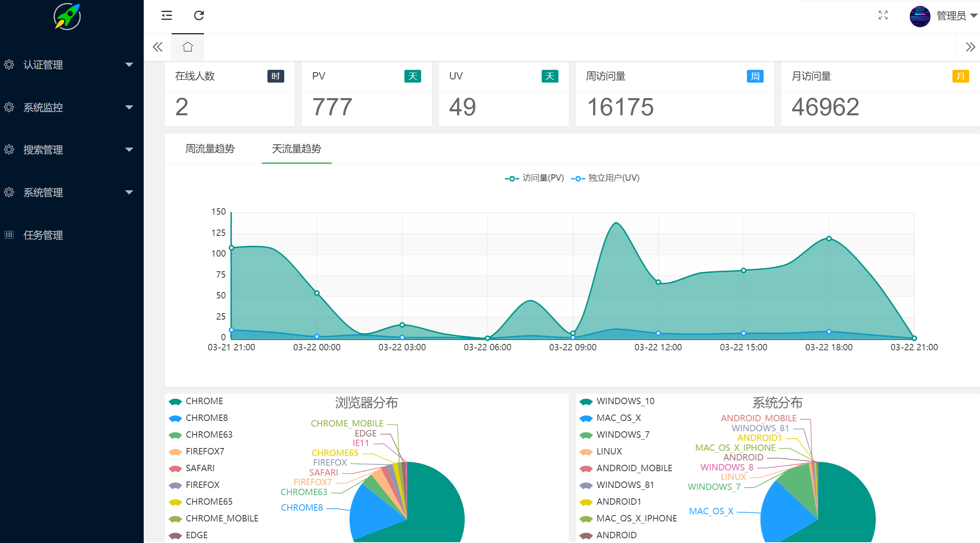Open the 管理员 account dropdown arrow
This screenshot has width=980, height=543.
tap(973, 16)
